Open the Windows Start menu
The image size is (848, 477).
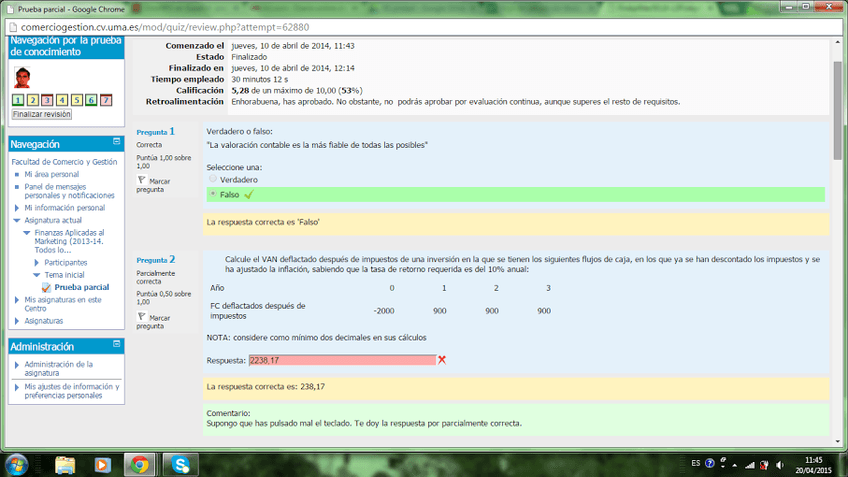[17, 465]
